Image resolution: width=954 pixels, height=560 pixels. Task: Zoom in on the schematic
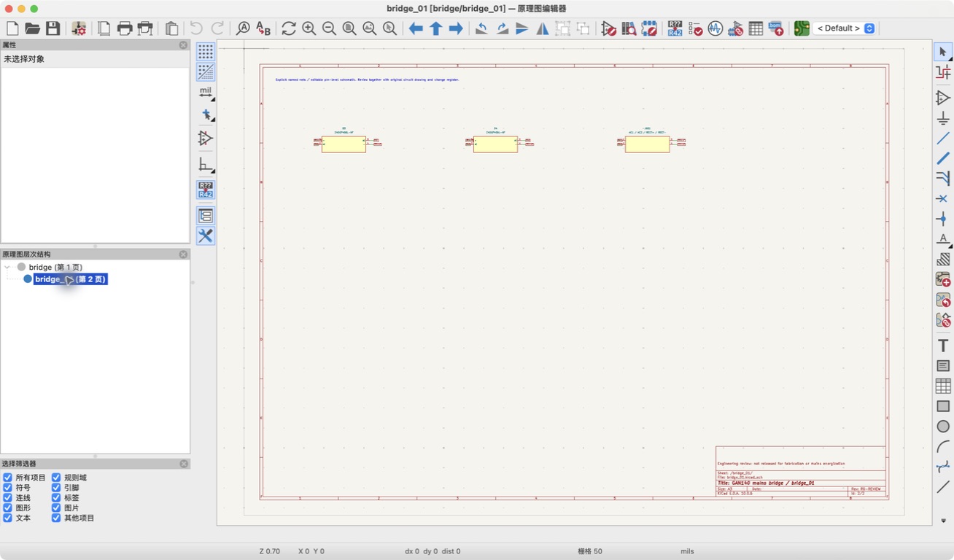(x=309, y=28)
